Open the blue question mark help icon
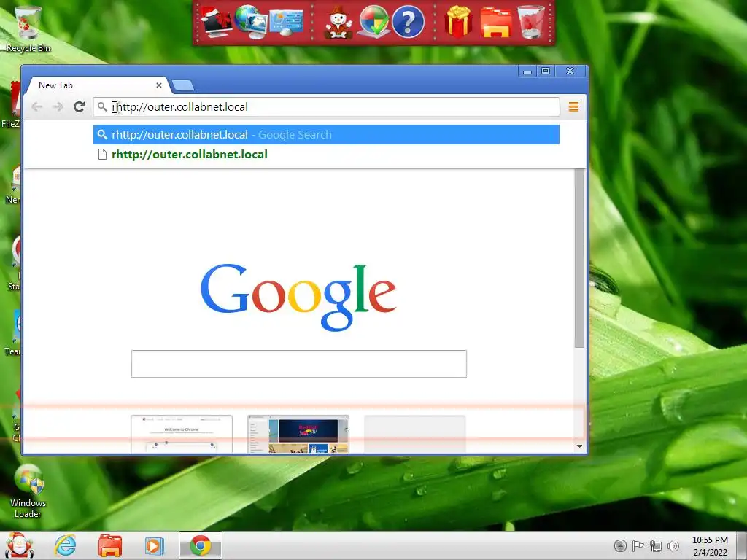This screenshot has width=747, height=560. point(409,21)
